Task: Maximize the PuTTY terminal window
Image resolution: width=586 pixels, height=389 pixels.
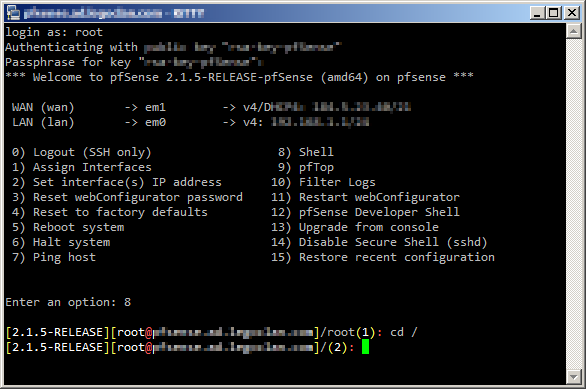Action: pos(554,13)
